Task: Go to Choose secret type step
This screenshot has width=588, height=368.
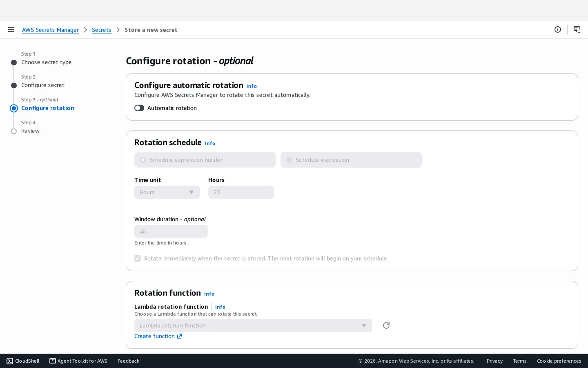Action: coord(46,62)
